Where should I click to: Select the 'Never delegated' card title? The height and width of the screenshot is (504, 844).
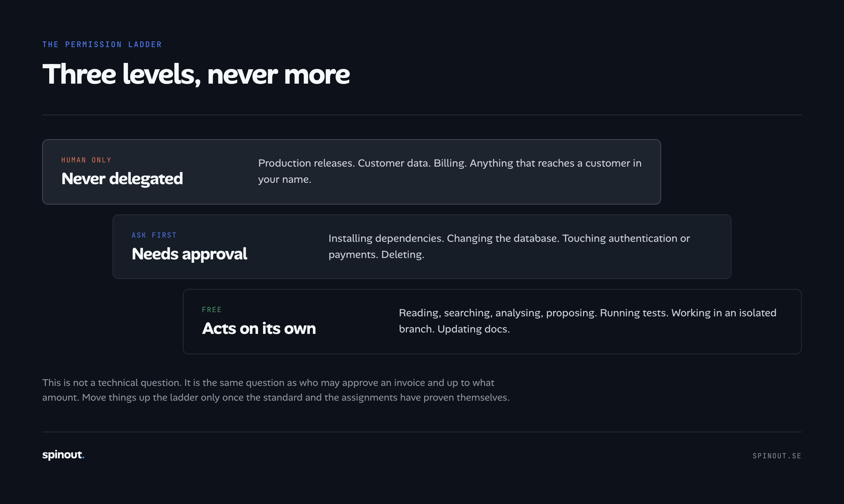pos(122,179)
